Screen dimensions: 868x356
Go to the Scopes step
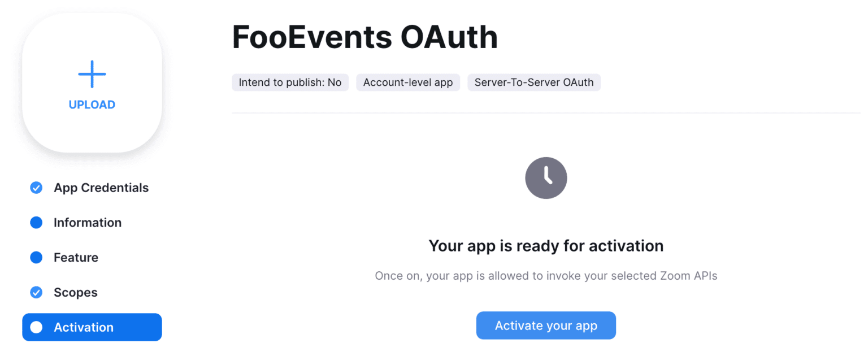point(75,292)
